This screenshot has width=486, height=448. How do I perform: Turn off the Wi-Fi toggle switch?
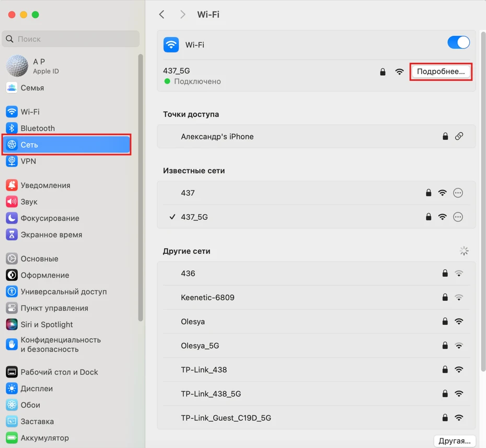pos(458,42)
